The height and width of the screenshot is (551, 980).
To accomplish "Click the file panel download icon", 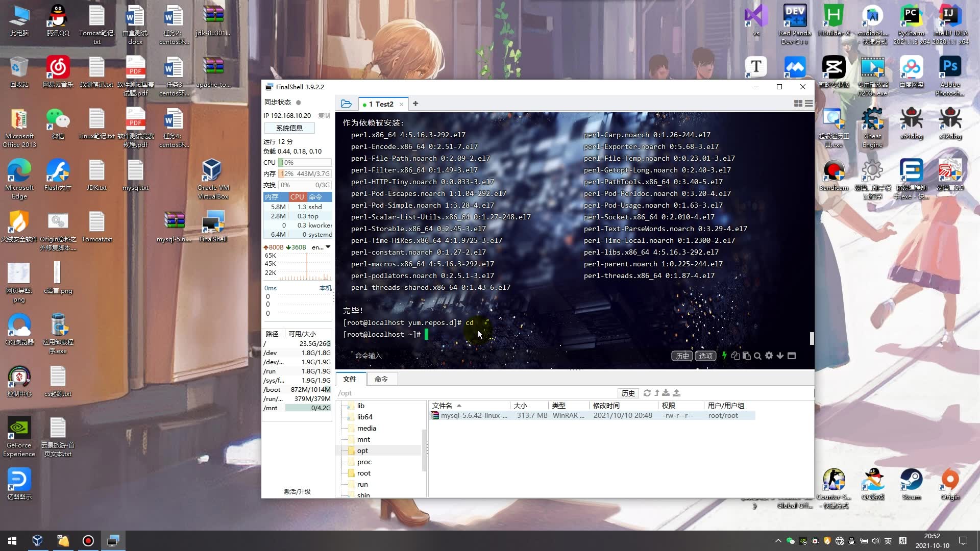I will 666,393.
